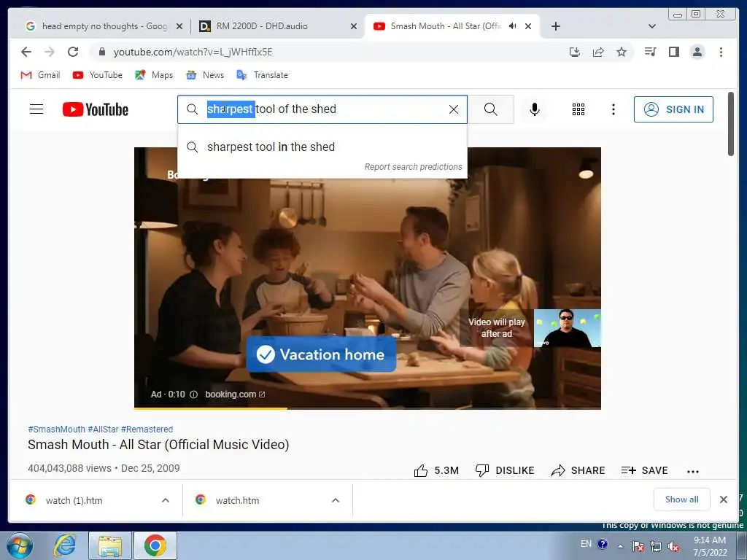This screenshot has width=747, height=560.
Task: Open more actions ellipsis under video
Action: (693, 472)
